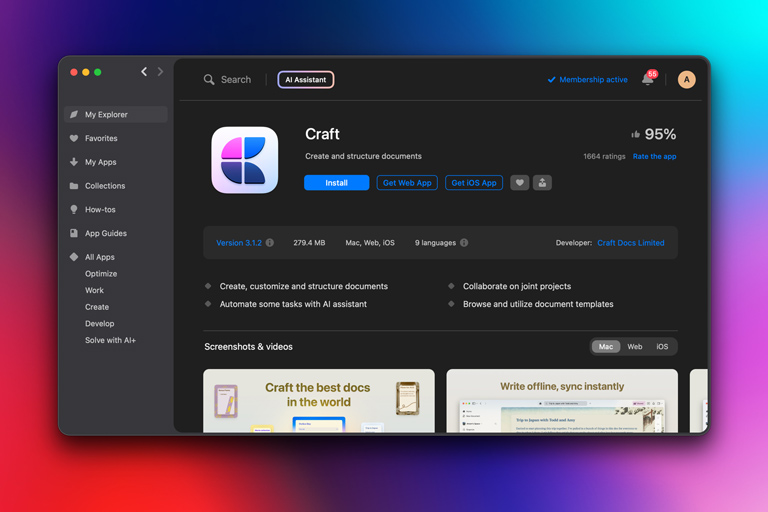Click the 95% rating score
This screenshot has width=768, height=512.
(x=660, y=134)
